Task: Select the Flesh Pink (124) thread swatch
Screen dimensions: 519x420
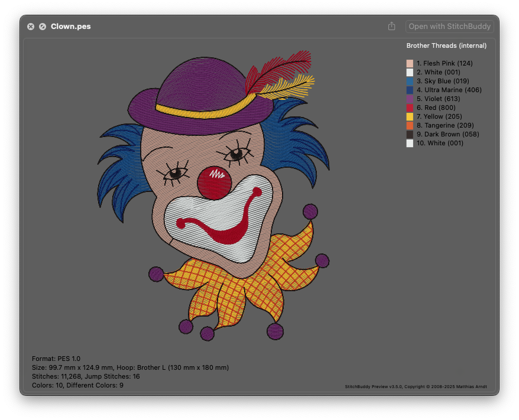Action: [x=410, y=63]
